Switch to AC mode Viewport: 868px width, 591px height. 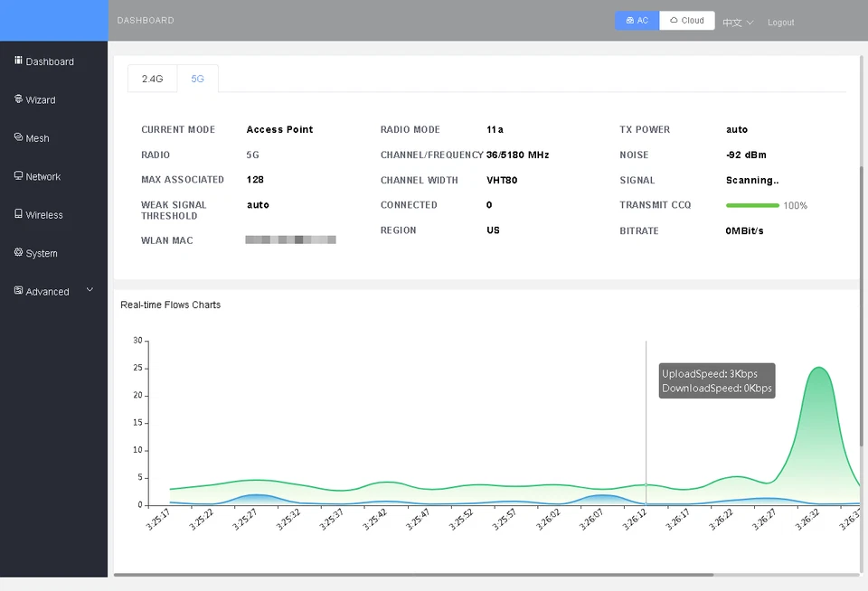tap(637, 21)
